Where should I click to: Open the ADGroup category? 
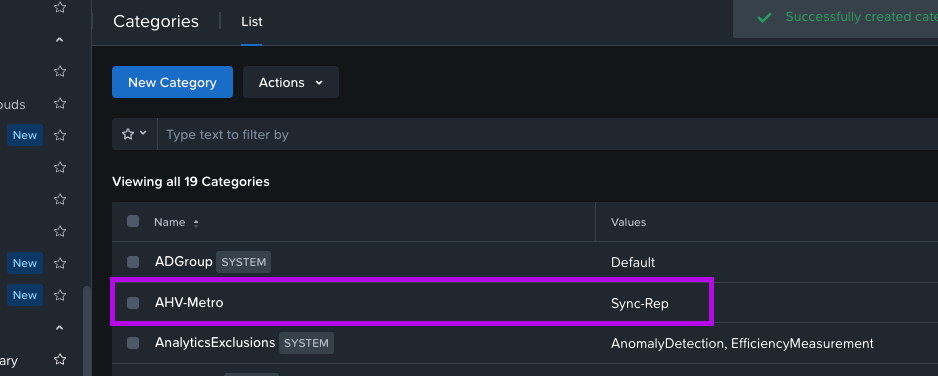tap(184, 262)
